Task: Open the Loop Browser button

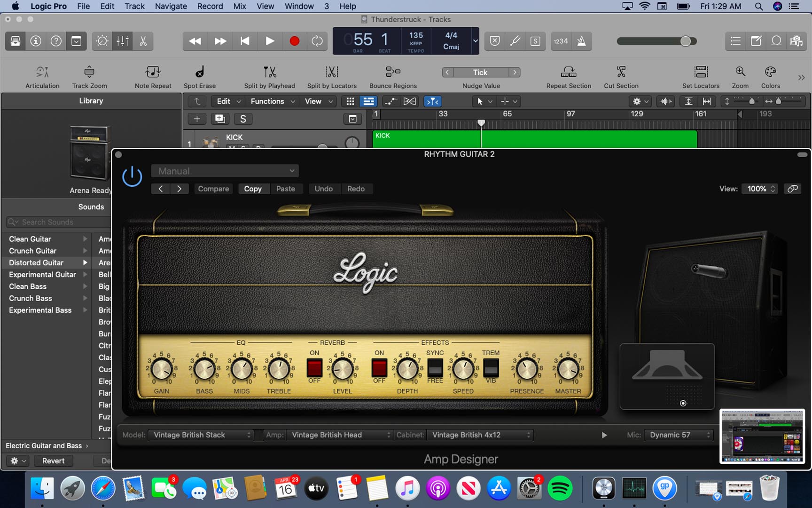Action: pos(776,41)
